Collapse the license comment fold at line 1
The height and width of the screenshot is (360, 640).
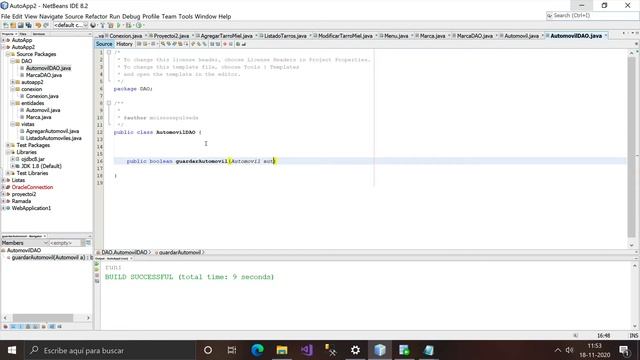[109, 52]
